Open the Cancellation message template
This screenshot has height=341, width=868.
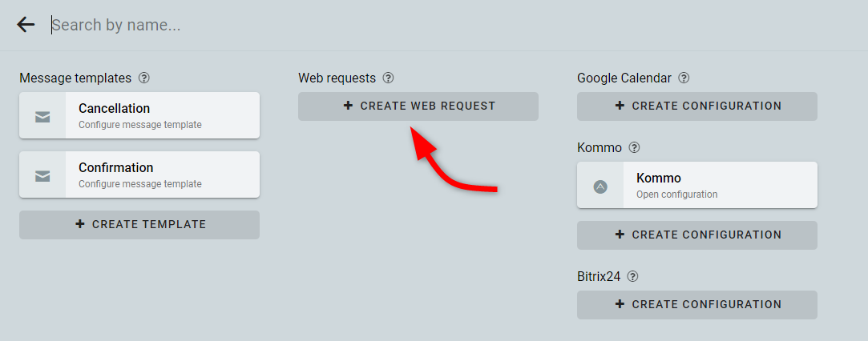139,115
